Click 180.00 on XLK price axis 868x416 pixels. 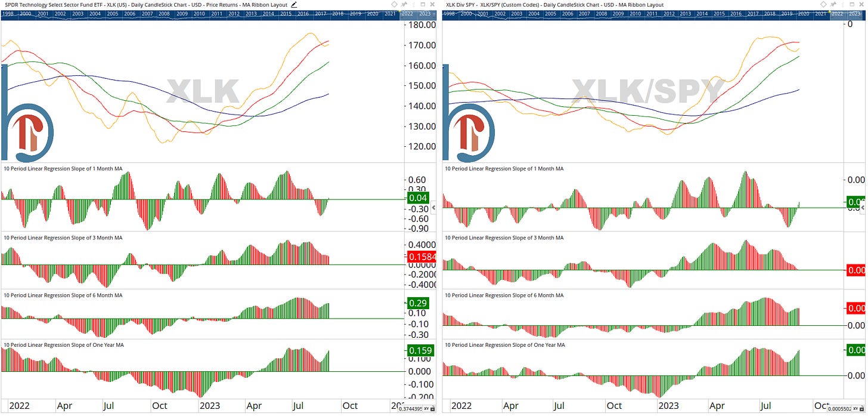[422, 25]
